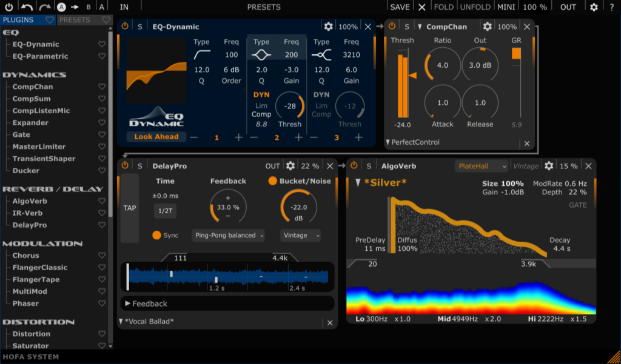Open the Ping-Pong balanced mode dropdown
621x364 pixels.
[x=228, y=236]
